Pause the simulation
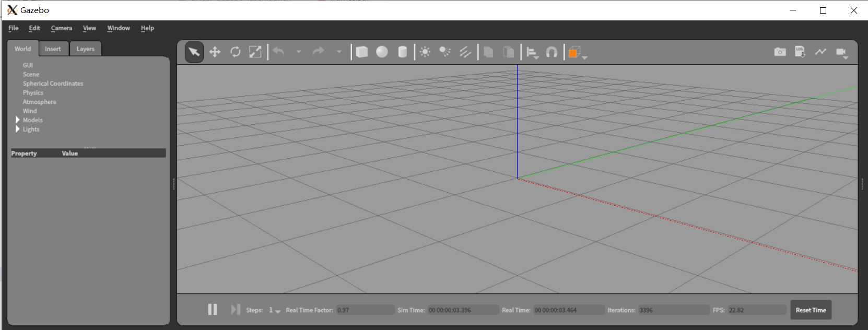 click(213, 310)
